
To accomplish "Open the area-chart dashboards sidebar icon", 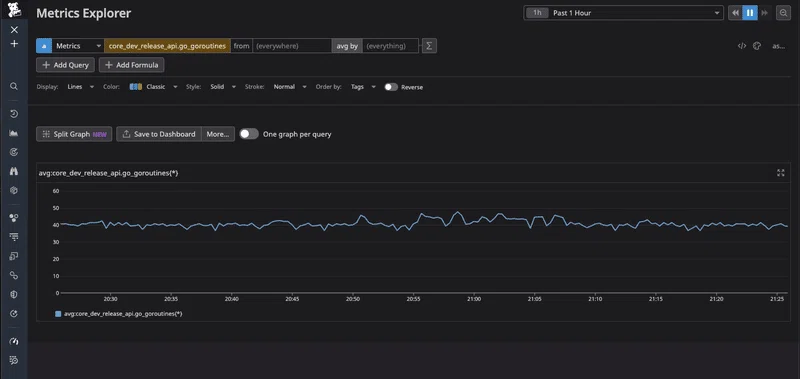I will click(x=14, y=133).
